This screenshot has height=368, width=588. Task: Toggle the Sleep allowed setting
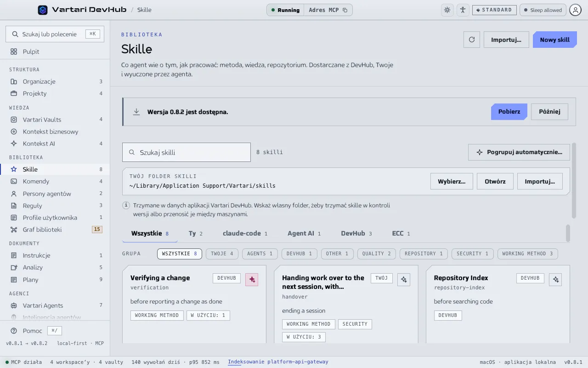(543, 10)
